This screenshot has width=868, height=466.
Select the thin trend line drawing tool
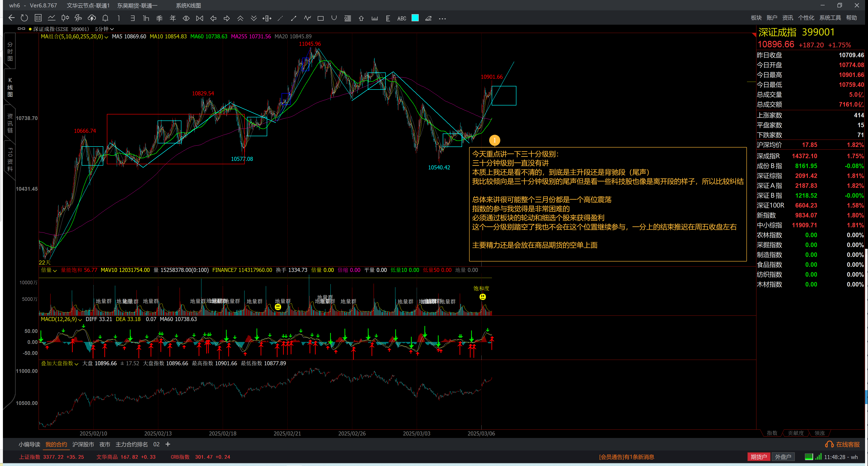pos(280,18)
